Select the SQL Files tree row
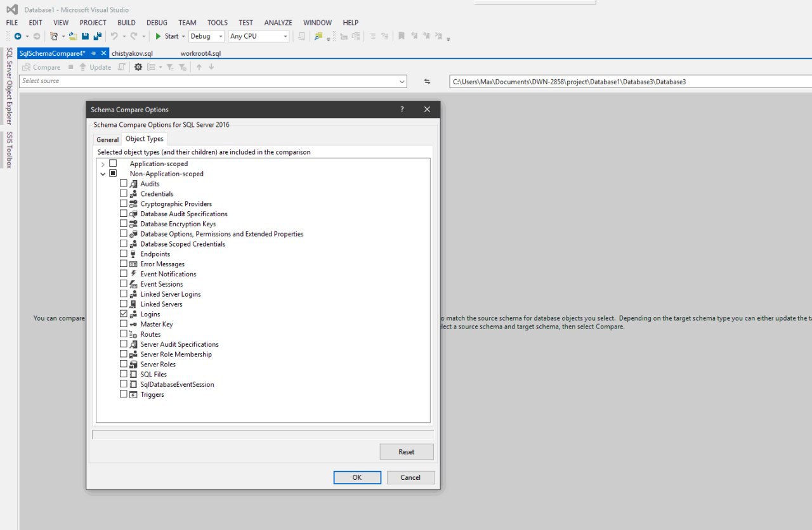The width and height of the screenshot is (812, 530). click(154, 375)
